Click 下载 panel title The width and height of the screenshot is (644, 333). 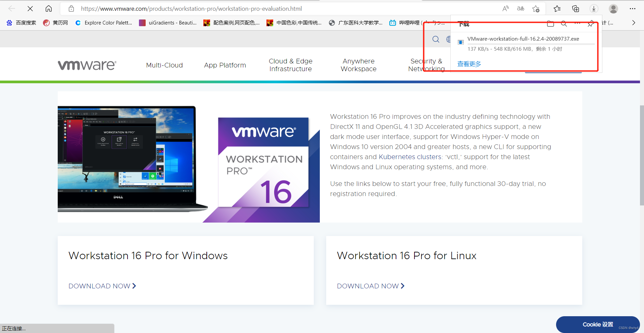(x=463, y=24)
